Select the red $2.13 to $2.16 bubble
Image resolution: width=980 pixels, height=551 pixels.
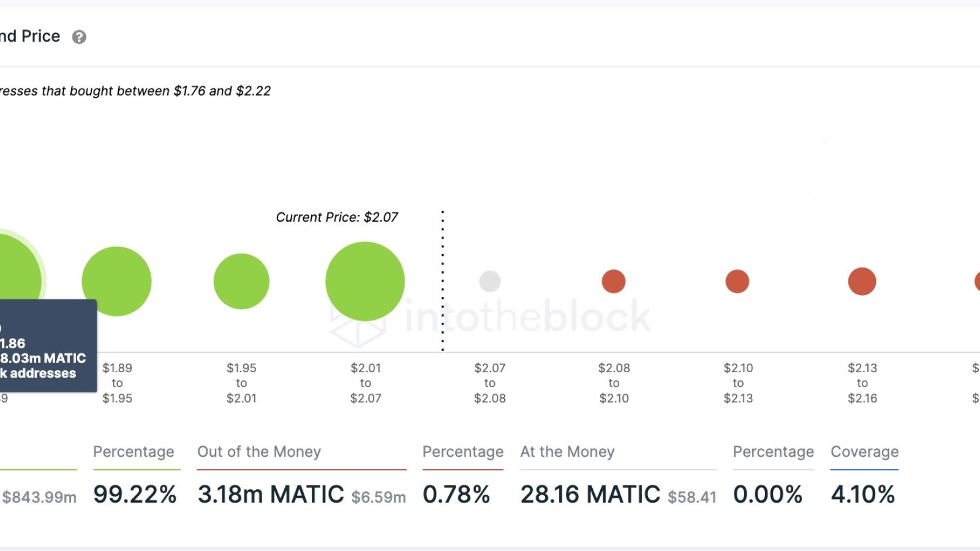[x=862, y=282]
